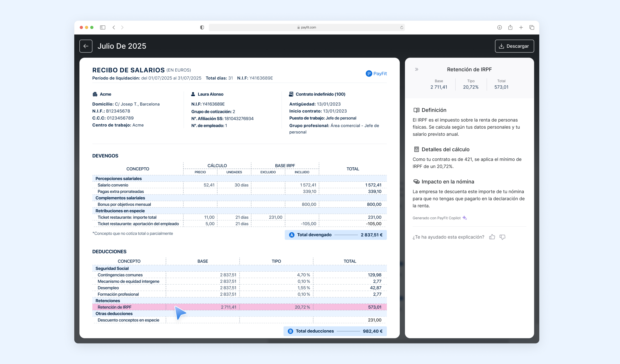The width and height of the screenshot is (620, 364).
Task: Toggle the browser sidebar icon
Action: [103, 27]
